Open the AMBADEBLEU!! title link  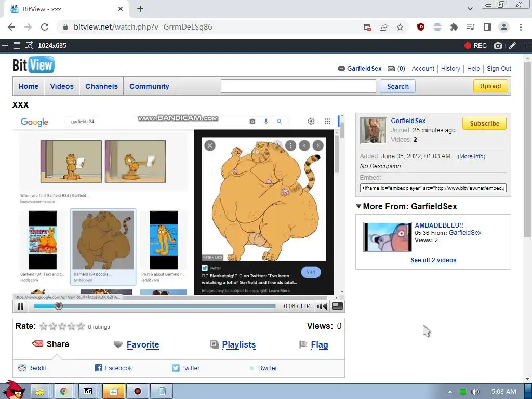point(438,225)
